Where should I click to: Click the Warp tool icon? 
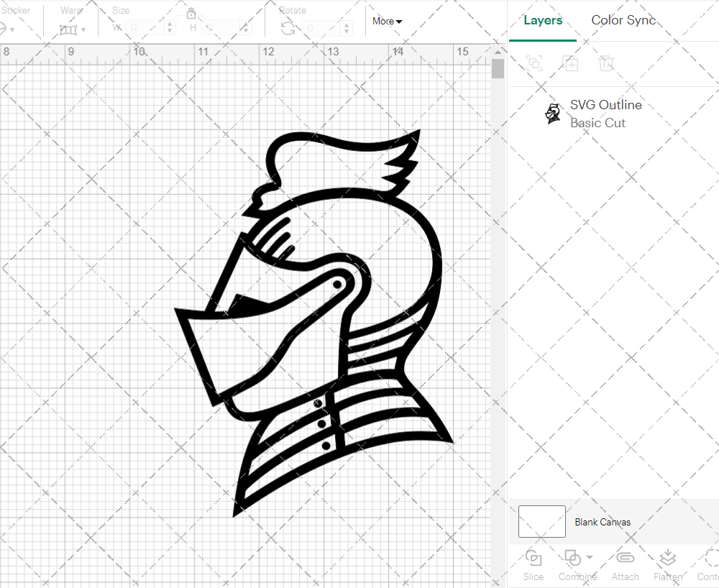tap(70, 29)
